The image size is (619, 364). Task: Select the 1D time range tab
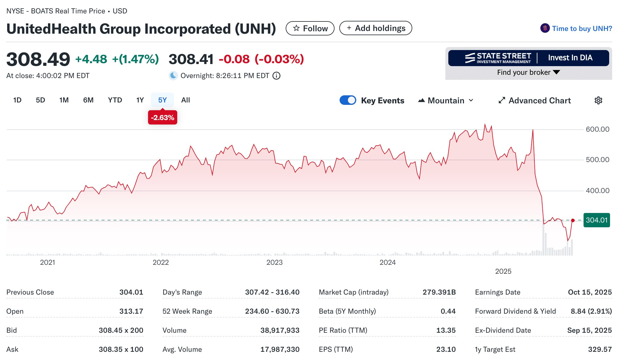[17, 100]
